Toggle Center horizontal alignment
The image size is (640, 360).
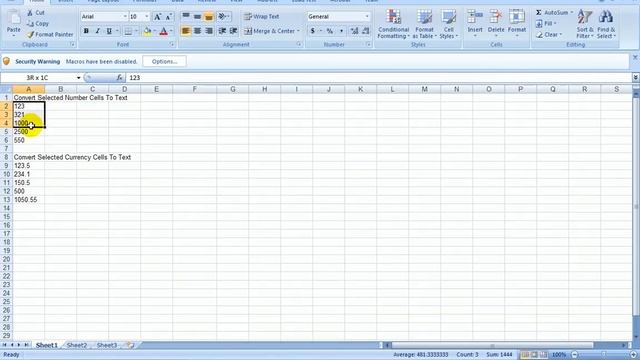pyautogui.click(x=197, y=31)
